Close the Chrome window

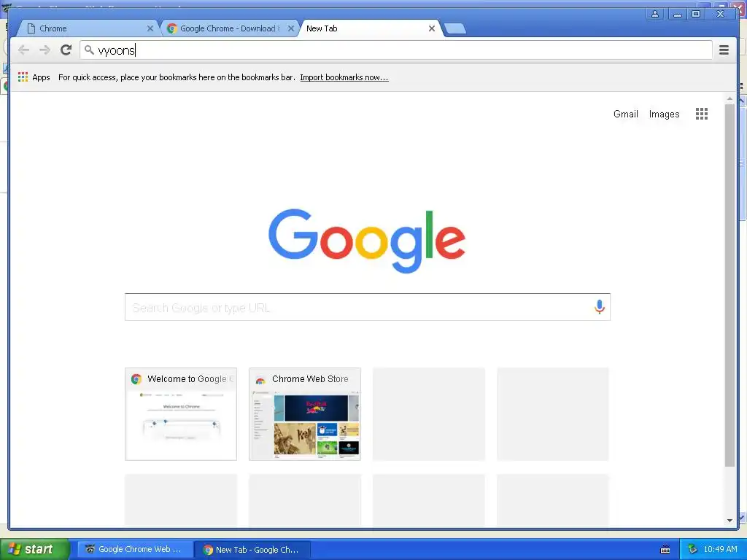point(721,14)
